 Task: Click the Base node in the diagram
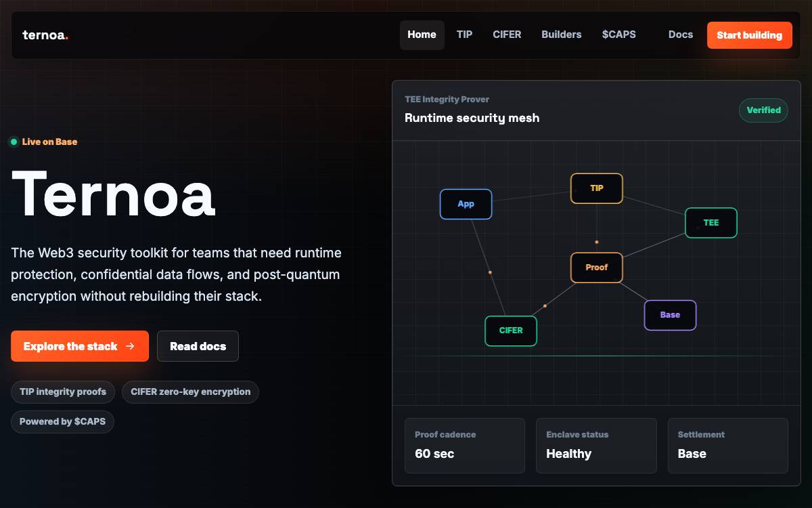[x=670, y=315]
